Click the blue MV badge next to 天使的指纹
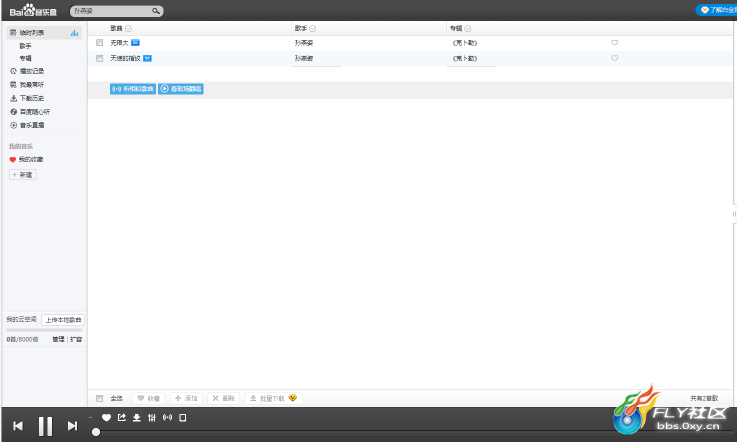This screenshot has height=442, width=737. pos(148,58)
